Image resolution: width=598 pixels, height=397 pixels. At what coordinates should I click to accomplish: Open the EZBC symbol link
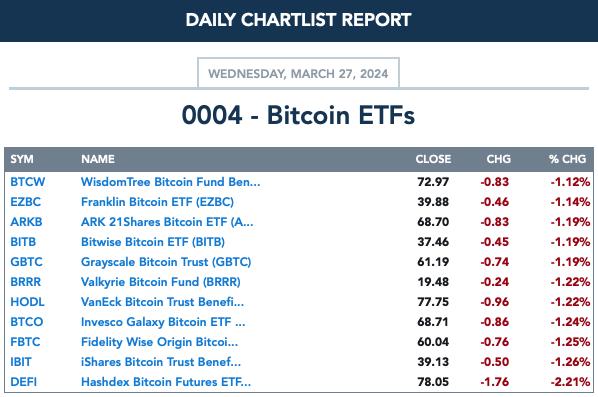(25, 202)
